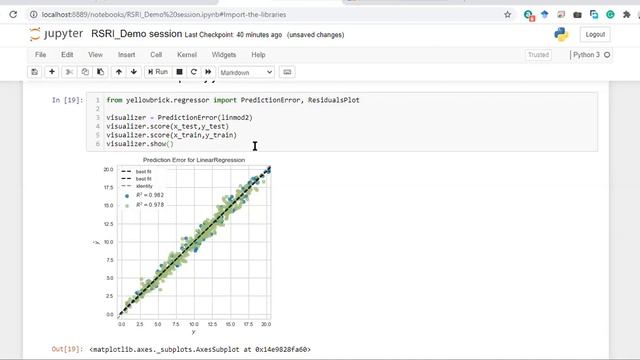The image size is (640, 360).
Task: Open the View menu
Action: [x=96, y=55]
